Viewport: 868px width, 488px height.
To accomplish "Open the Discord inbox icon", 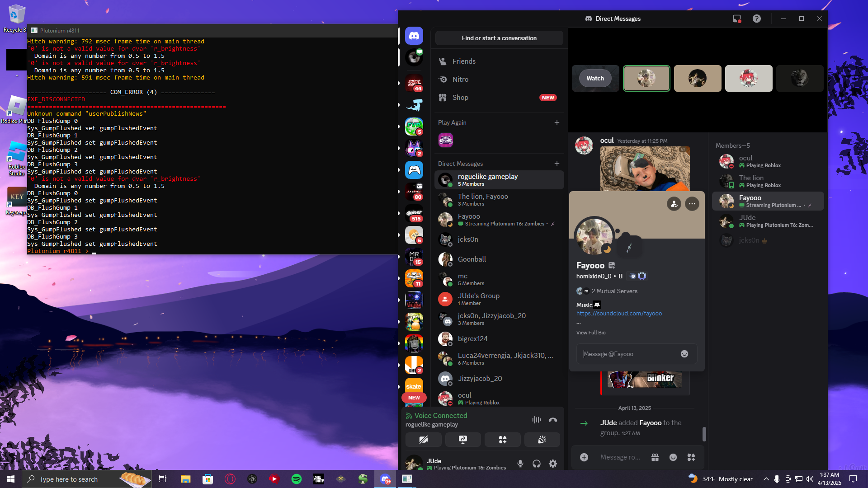I will [x=737, y=19].
